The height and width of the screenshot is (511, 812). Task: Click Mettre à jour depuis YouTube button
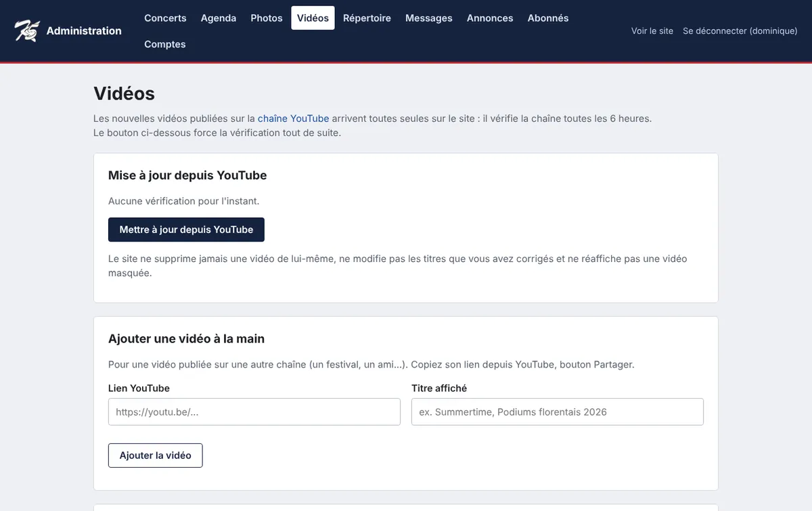click(186, 229)
